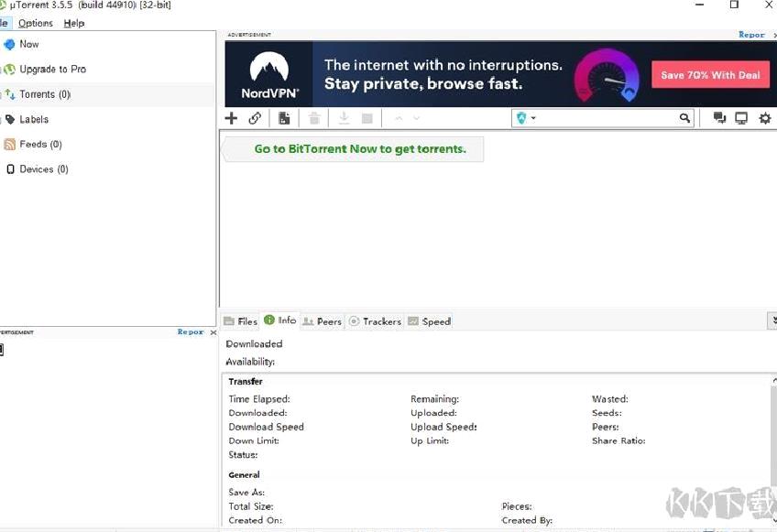
Task: Click the remote monitor toolbar icon
Action: 741,118
